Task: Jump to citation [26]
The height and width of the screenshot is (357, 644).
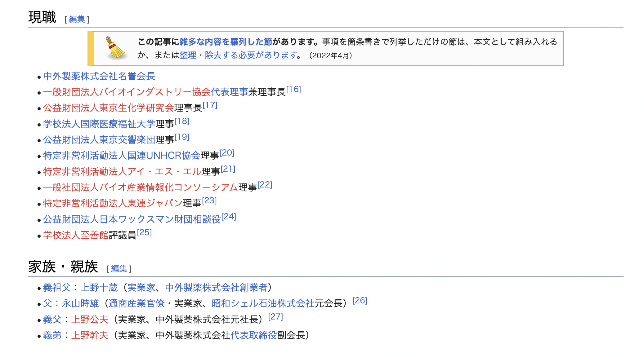Action: click(360, 301)
